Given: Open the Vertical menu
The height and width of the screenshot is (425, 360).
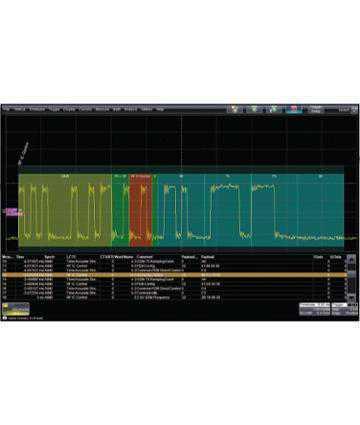Looking at the screenshot, I should [x=20, y=109].
